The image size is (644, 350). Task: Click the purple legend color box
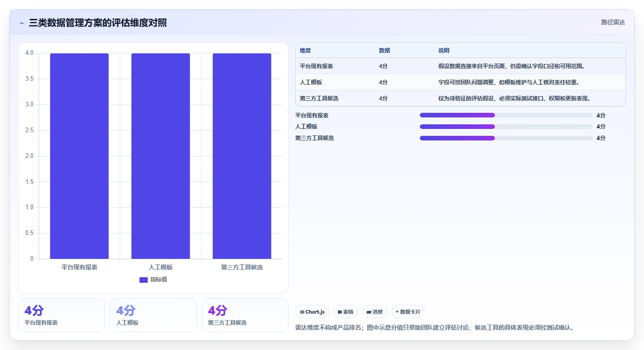tap(144, 280)
